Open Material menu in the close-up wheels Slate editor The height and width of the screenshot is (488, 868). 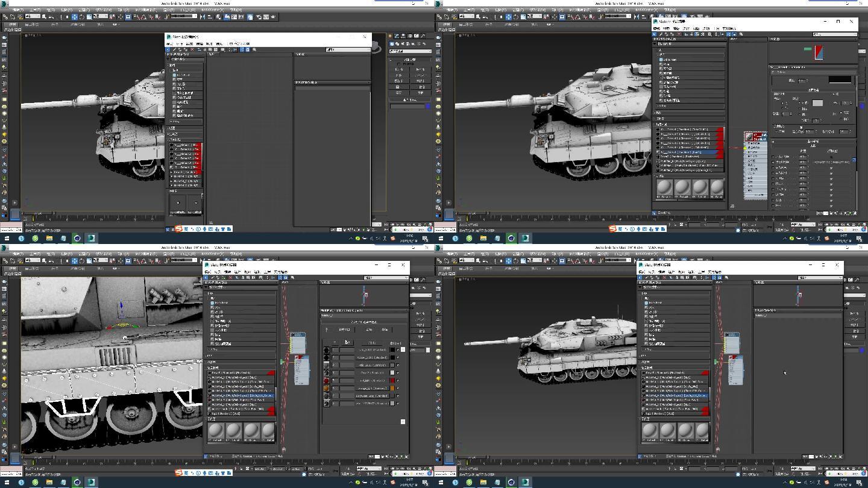(217, 272)
